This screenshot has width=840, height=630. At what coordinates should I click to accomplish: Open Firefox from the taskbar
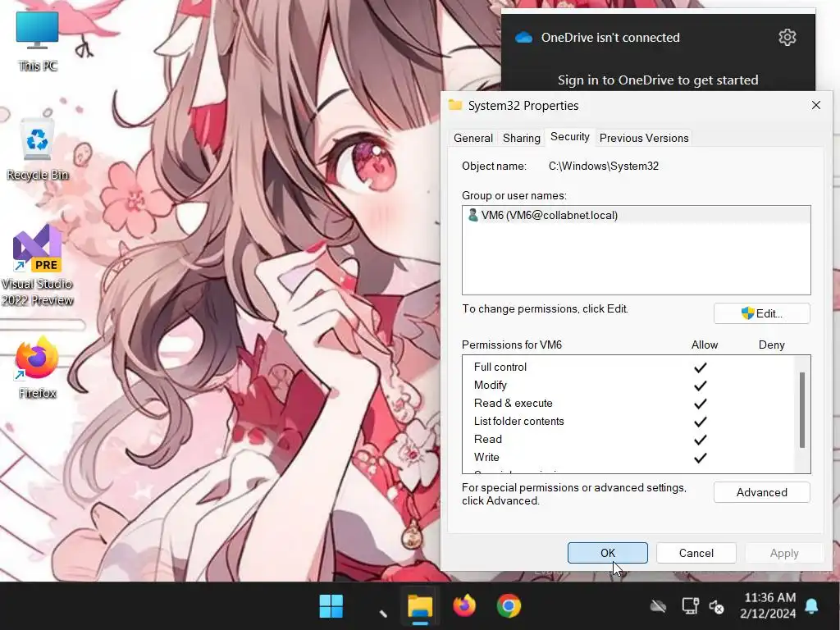point(464,606)
